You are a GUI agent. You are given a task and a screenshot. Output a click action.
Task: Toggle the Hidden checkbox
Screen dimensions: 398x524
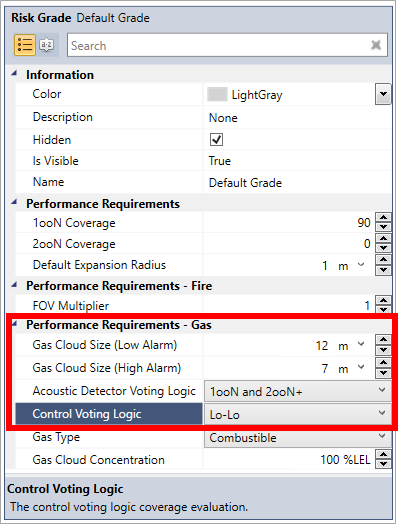(216, 139)
